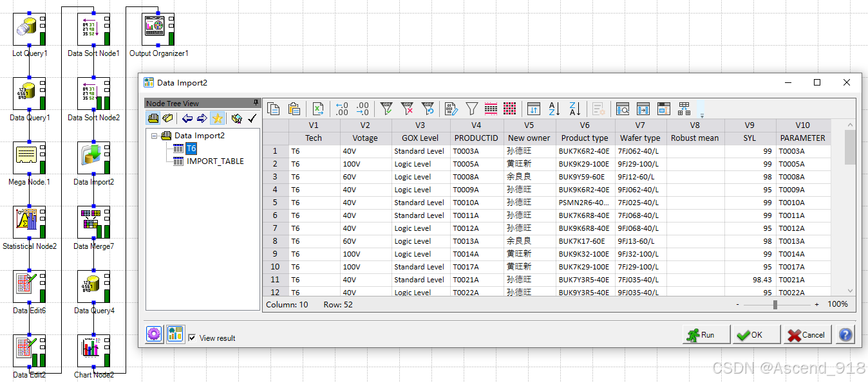Click the gear icon near View result
The image size is (868, 382).
pyautogui.click(x=153, y=334)
